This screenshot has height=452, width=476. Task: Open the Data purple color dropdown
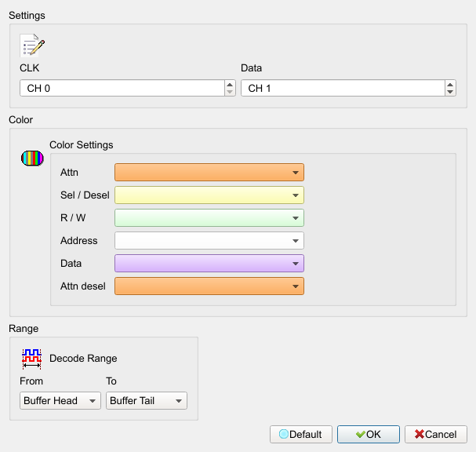click(x=209, y=264)
